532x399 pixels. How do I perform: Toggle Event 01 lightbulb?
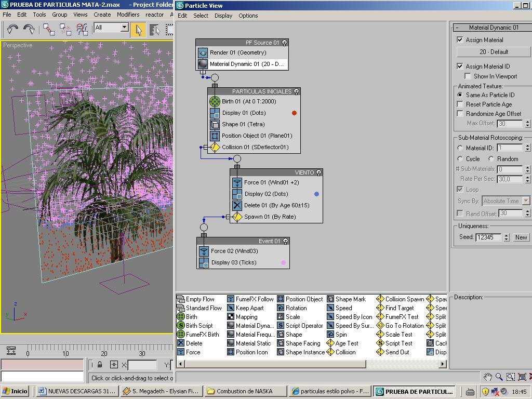coord(285,241)
